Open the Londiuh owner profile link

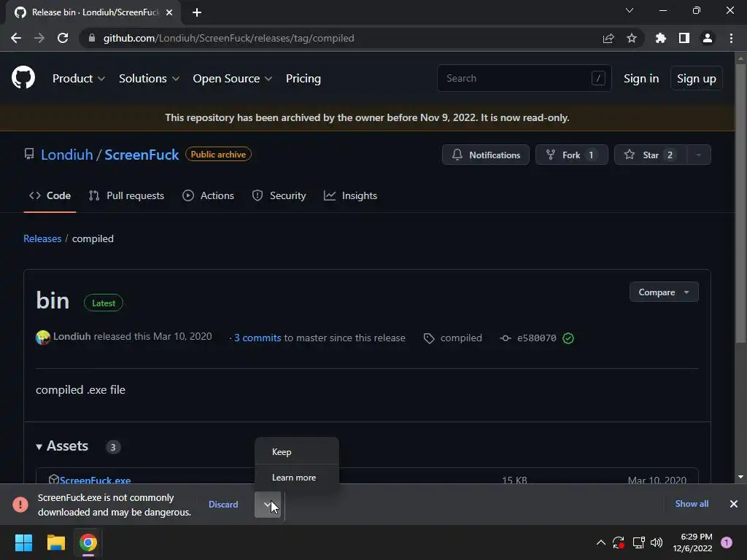click(x=66, y=155)
